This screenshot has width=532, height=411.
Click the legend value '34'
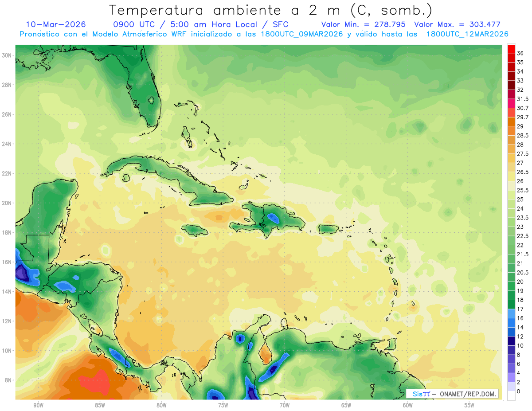tap(520, 71)
